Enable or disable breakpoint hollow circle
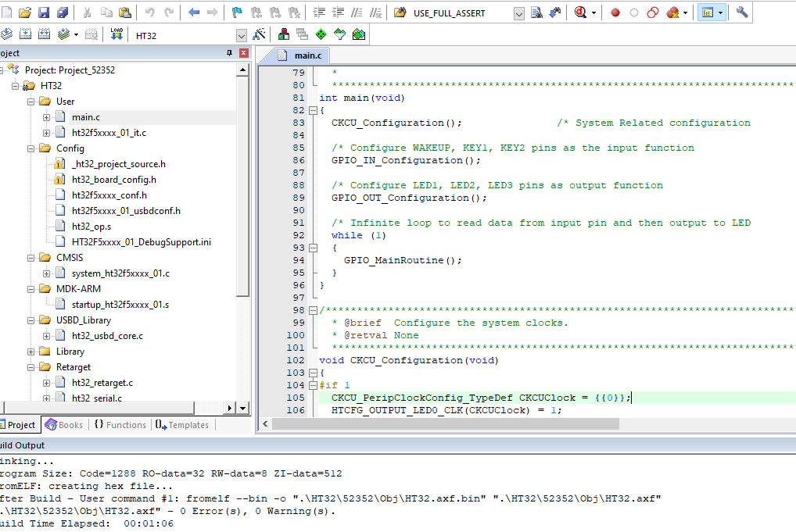 click(x=634, y=12)
